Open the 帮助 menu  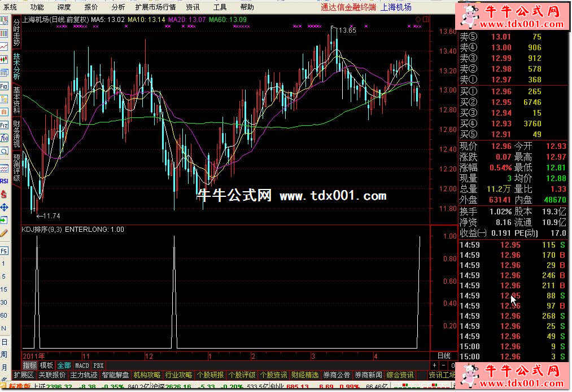click(247, 7)
